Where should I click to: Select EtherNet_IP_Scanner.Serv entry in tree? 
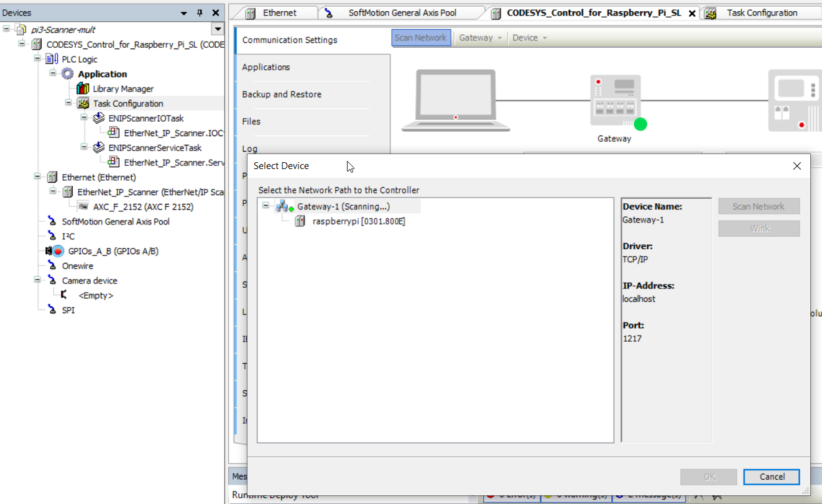point(173,163)
